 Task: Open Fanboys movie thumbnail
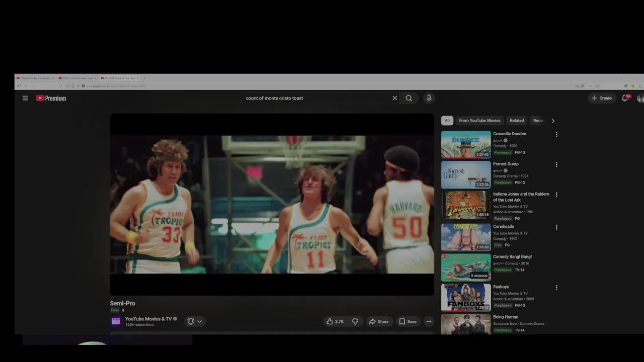466,298
